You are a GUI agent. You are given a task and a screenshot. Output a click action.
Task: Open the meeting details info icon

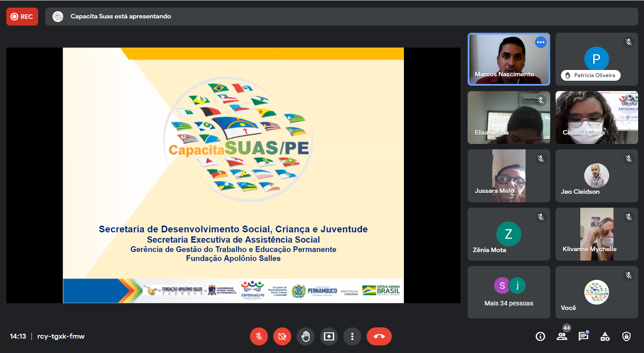[x=540, y=336]
